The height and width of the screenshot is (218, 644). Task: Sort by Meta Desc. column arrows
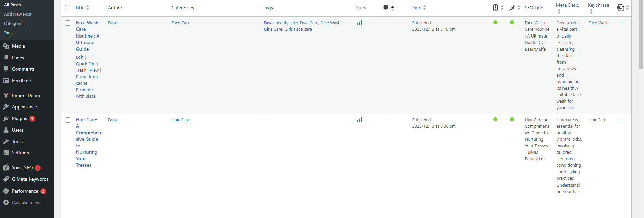tap(559, 11)
